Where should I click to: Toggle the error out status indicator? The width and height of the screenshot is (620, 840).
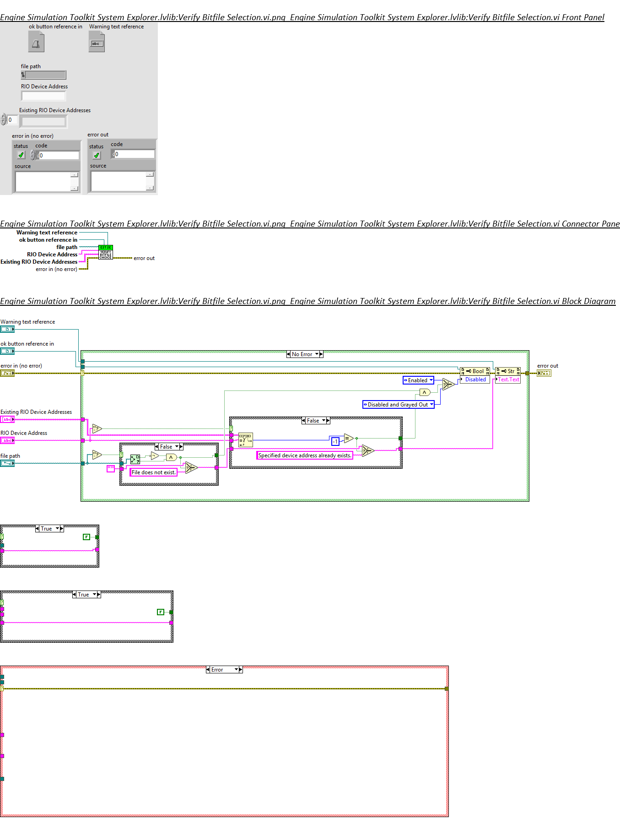pos(97,155)
